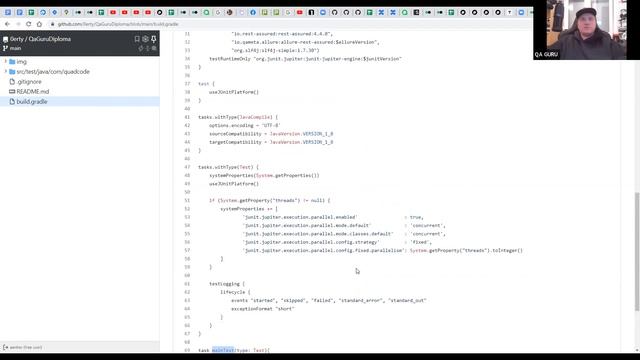Click line number 47 in code view
This screenshot has width=640, height=360.
[x=187, y=167]
